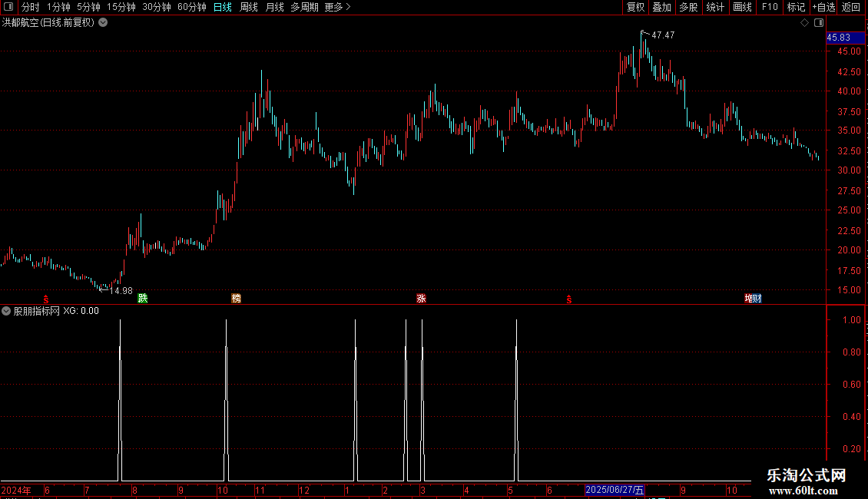Toggle the left panel layout icon
This screenshot has width=868, height=499.
pyautogui.click(x=8, y=7)
